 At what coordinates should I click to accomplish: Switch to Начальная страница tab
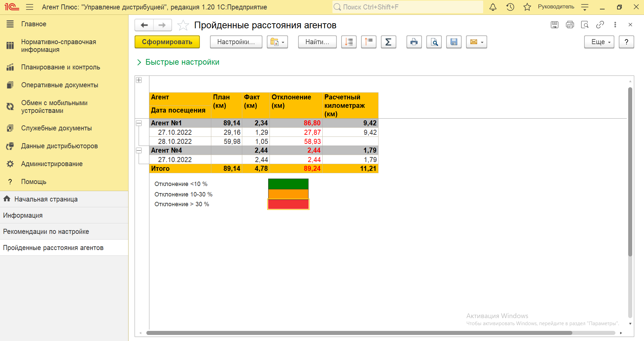click(46, 199)
